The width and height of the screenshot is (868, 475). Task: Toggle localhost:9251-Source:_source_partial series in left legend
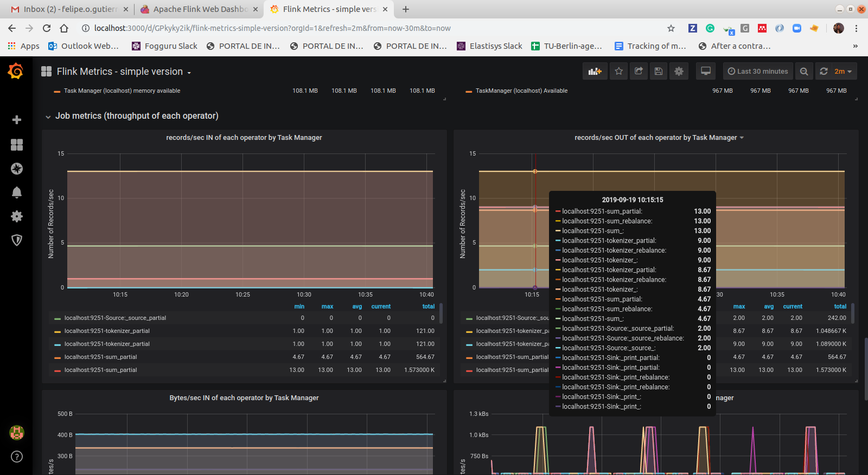tap(115, 318)
